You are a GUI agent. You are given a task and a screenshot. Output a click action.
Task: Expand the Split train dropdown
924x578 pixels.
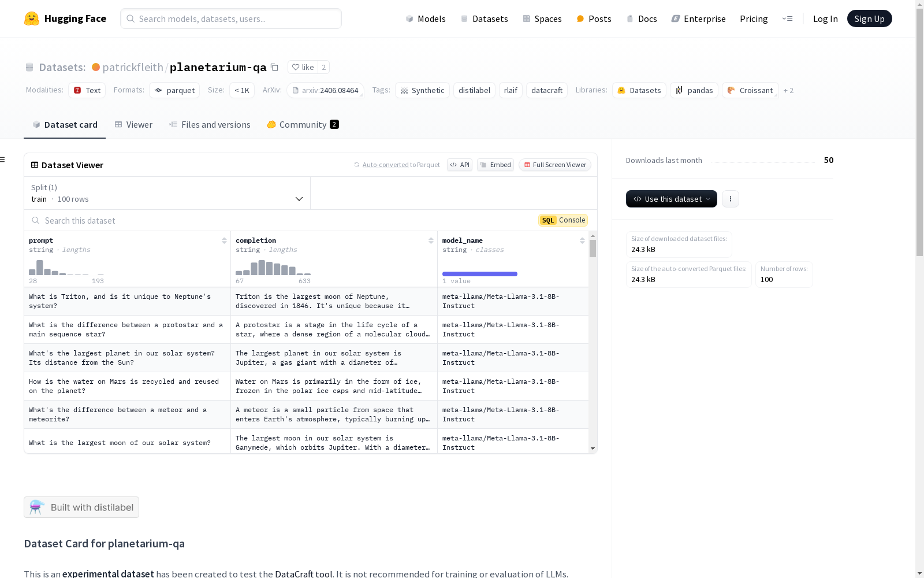click(167, 193)
